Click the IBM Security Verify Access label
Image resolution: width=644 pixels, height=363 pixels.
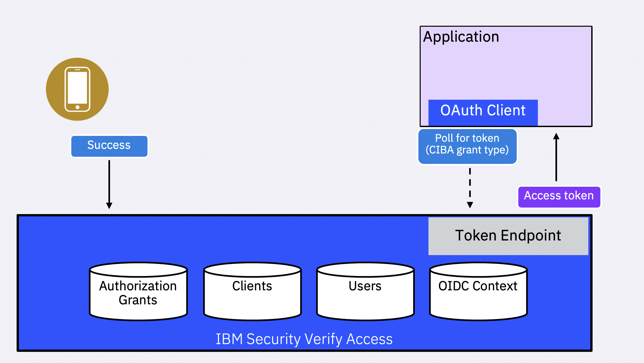click(x=304, y=339)
